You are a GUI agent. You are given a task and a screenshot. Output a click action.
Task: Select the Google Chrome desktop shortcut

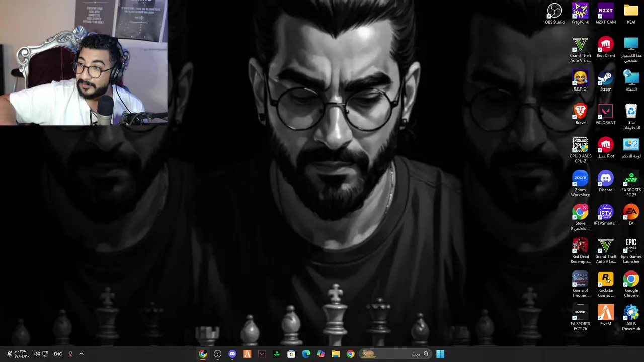[631, 285]
